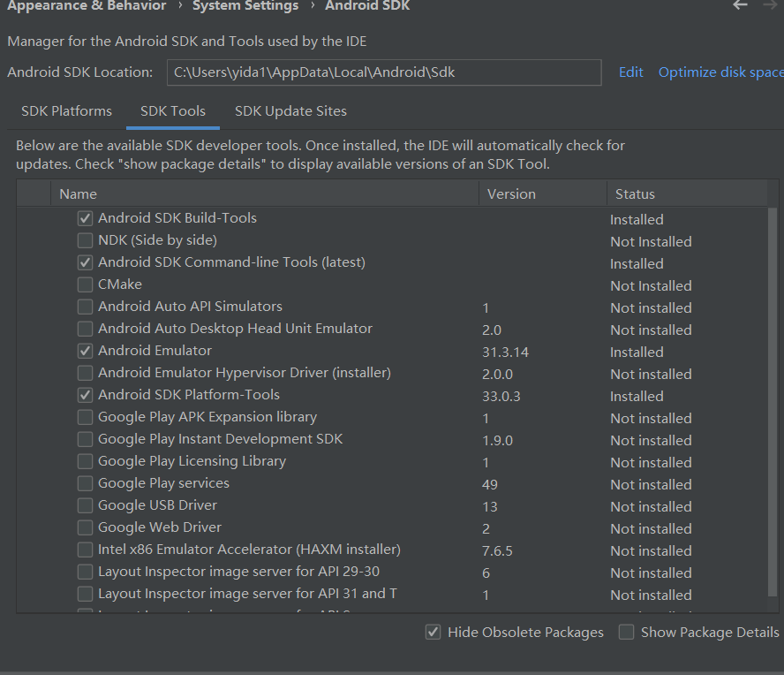Check Google Play Instant Development SDK
784x675 pixels.
85,439
